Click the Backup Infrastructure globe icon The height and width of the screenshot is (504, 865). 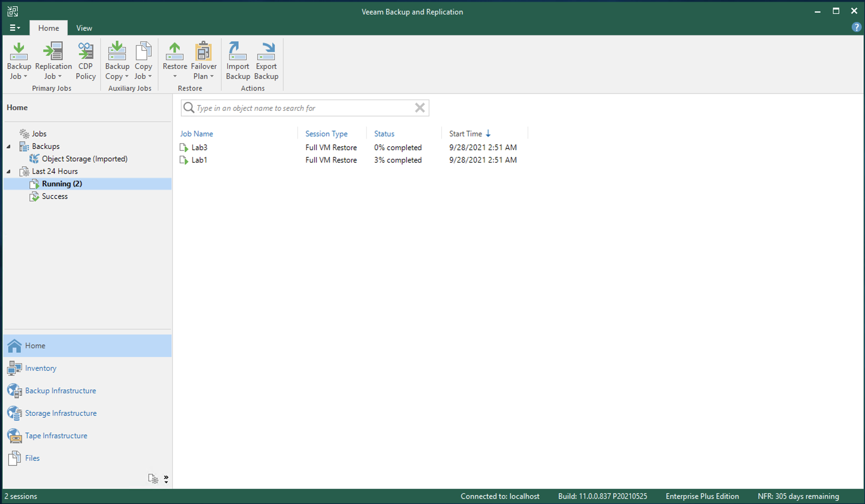point(14,391)
